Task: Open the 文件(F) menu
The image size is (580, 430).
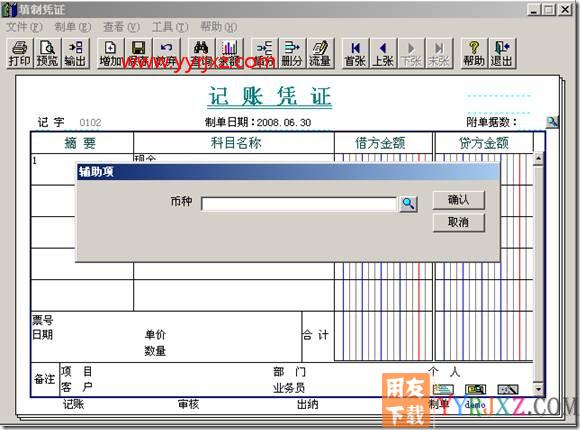Action: tap(24, 27)
